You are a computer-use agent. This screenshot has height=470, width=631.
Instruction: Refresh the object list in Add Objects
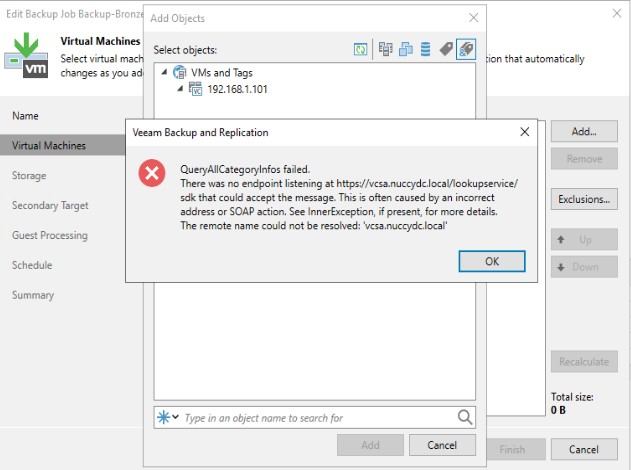(360, 49)
